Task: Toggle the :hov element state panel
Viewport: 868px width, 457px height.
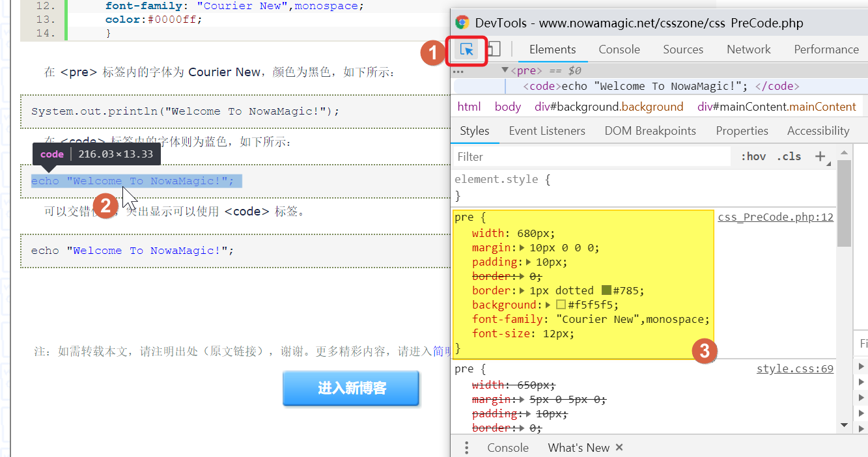Action: [753, 156]
